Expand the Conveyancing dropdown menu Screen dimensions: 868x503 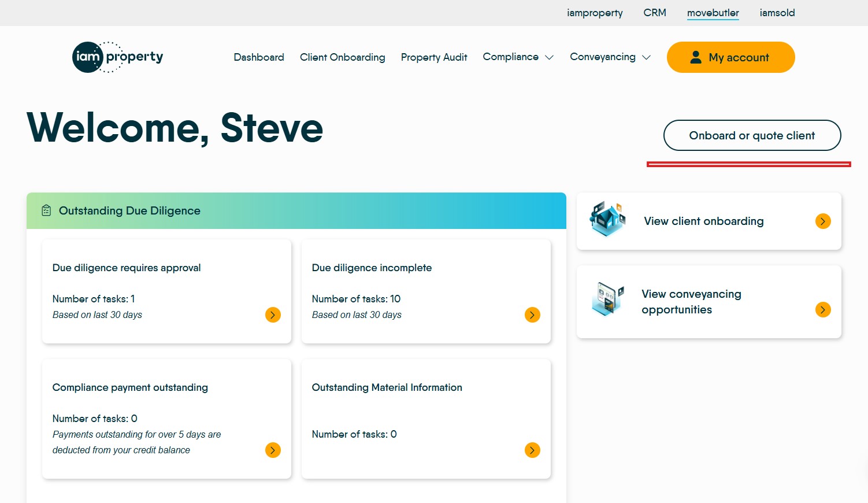(610, 57)
